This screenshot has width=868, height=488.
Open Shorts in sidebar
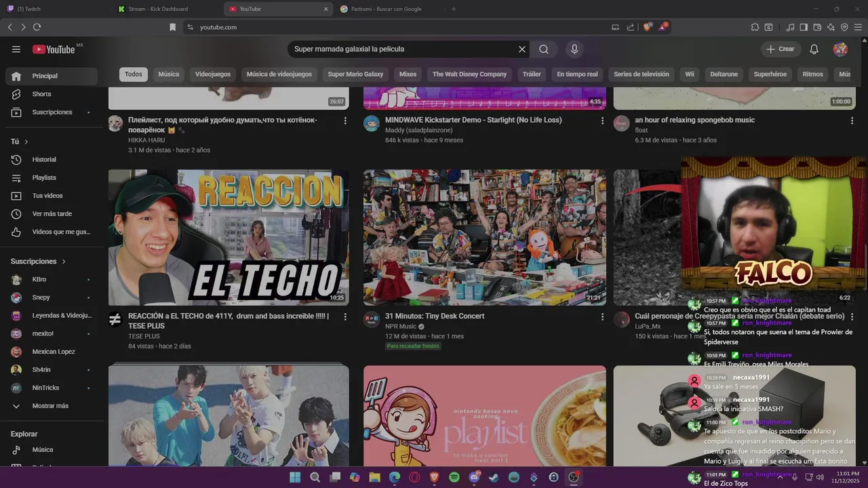(52, 94)
